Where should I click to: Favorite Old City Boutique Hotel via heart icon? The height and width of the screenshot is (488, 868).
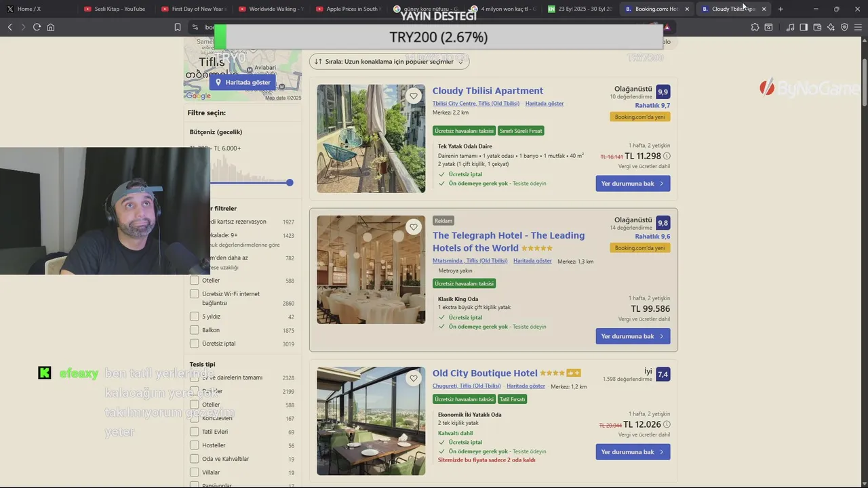click(x=414, y=379)
